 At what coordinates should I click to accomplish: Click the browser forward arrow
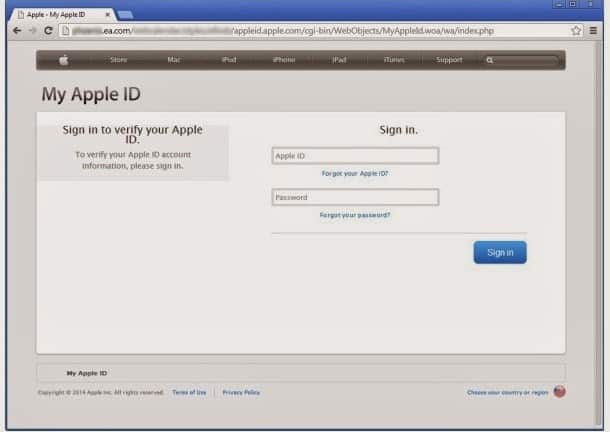tap(32, 30)
